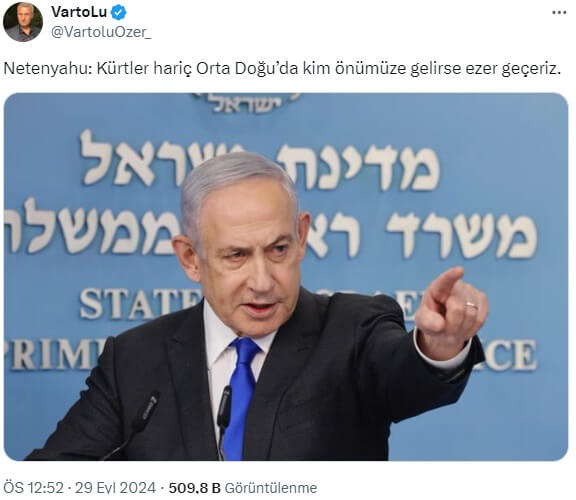Click the blue verified badge next to VartoLu
The image size is (576, 500).
(x=119, y=12)
